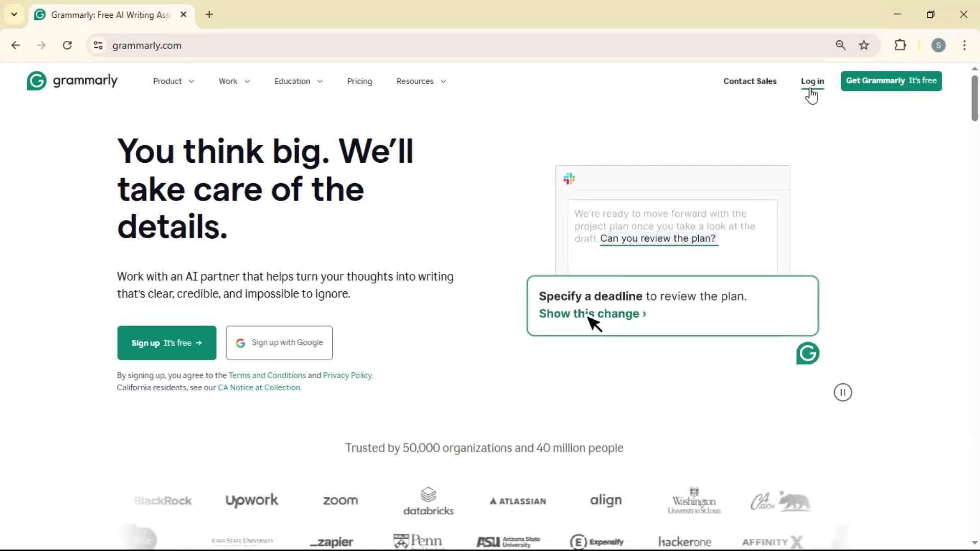Open the Chrome profile avatar

coord(938,45)
